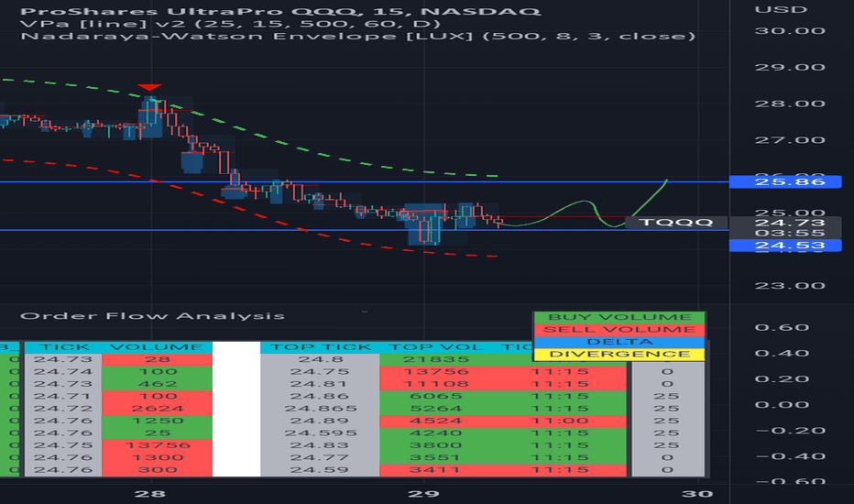This screenshot has height=504, width=854.
Task: Click the top vol cell 4524
Action: pos(436,421)
